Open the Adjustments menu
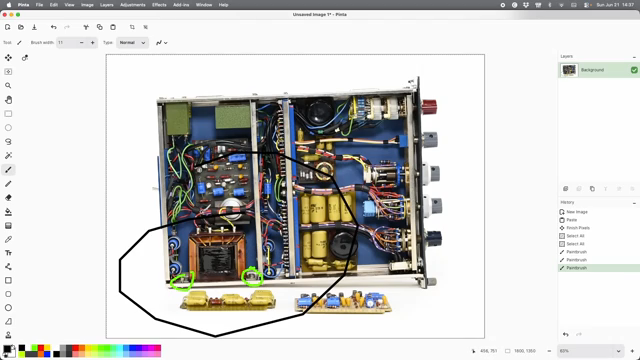Screen dimensions: 640x360 tap(133, 5)
